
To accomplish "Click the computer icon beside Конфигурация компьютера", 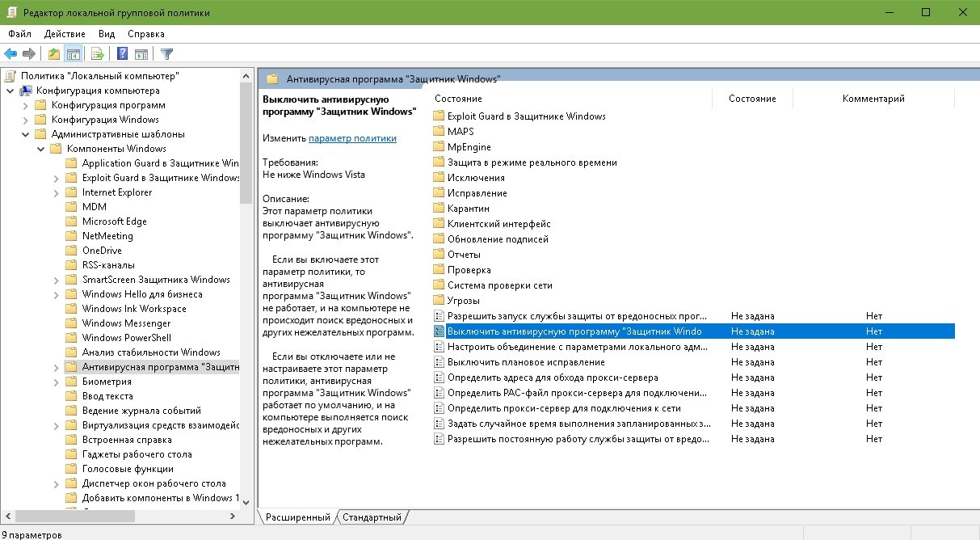I will pos(26,90).
